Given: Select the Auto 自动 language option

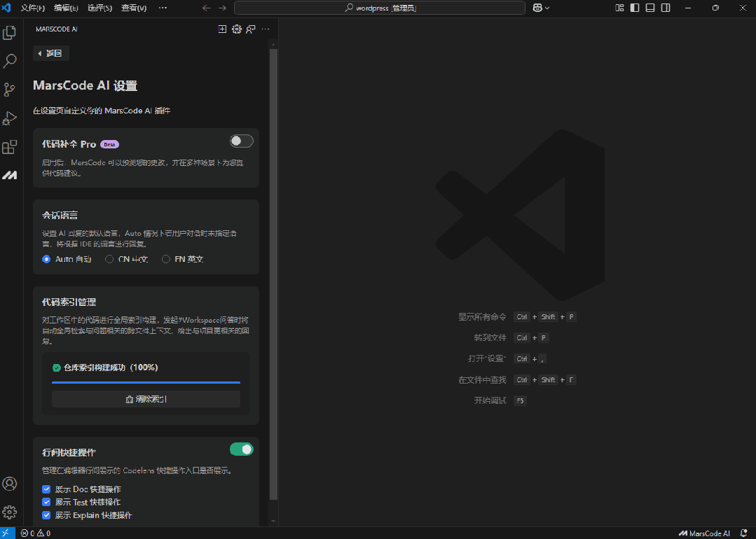Looking at the screenshot, I should [46, 259].
